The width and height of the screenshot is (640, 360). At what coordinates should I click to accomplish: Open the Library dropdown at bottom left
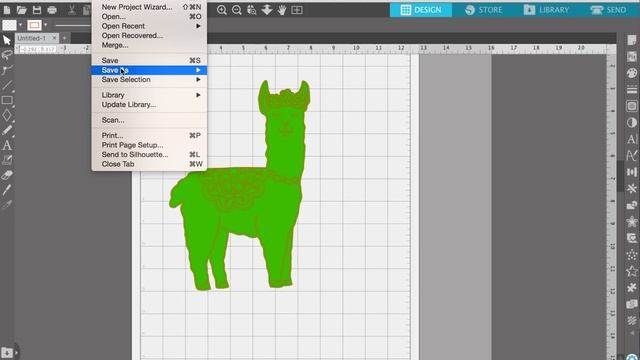pos(7,352)
